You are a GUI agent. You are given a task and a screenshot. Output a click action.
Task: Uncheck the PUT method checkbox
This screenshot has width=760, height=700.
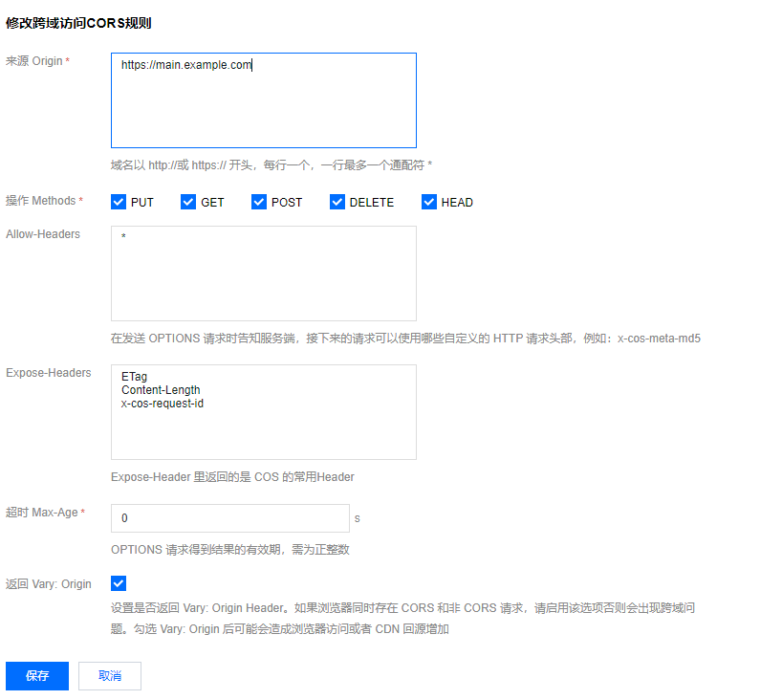[119, 202]
